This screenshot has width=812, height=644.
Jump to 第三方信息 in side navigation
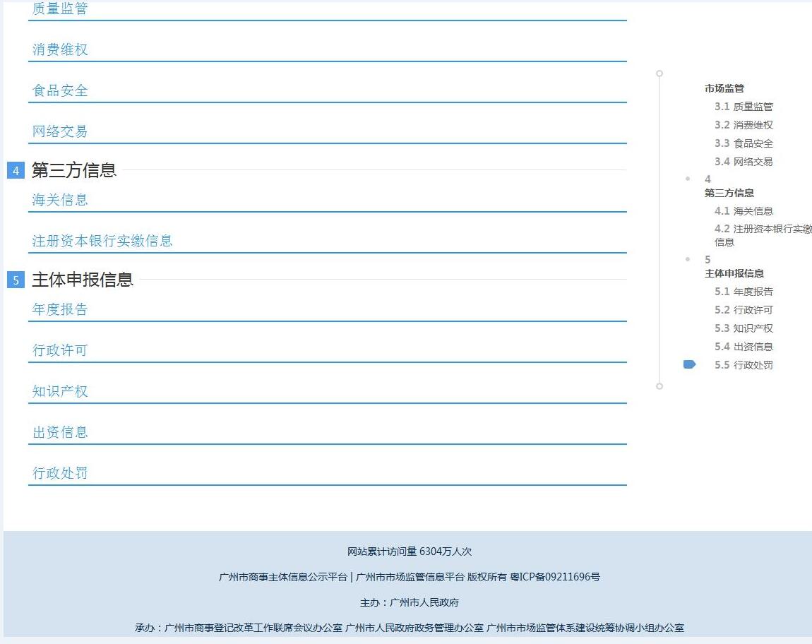pyautogui.click(x=729, y=193)
